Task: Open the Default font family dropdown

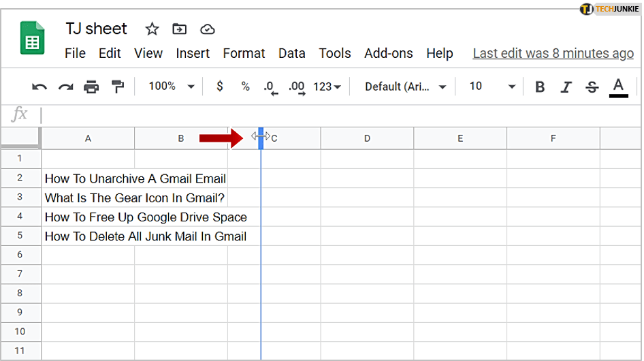Action: tap(406, 87)
